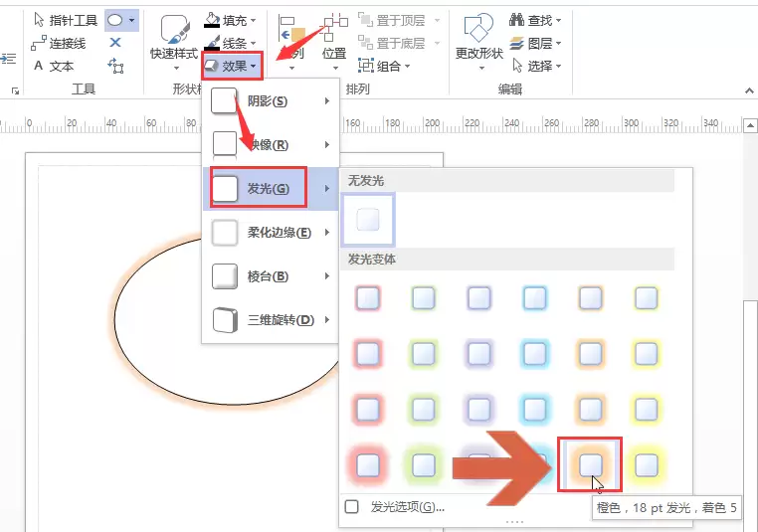Image resolution: width=758 pixels, height=532 pixels.
Task: Open the 位置 position dropdown
Action: (334, 43)
